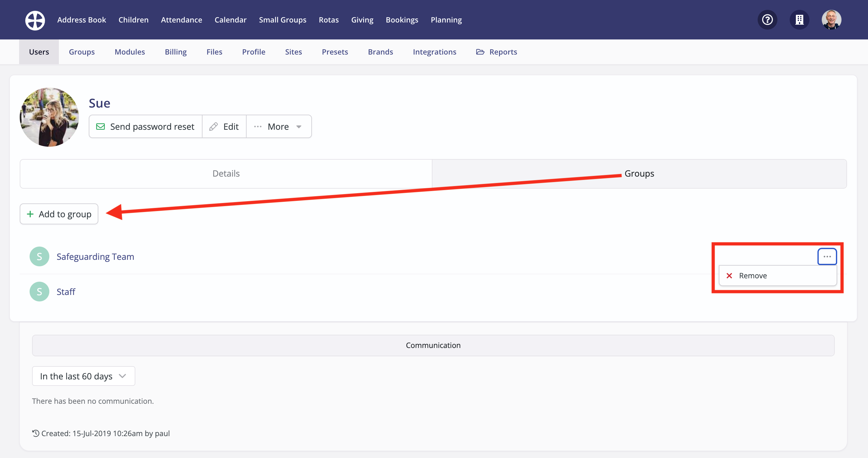
Task: Click the folder icon beside Reports
Action: tap(480, 51)
